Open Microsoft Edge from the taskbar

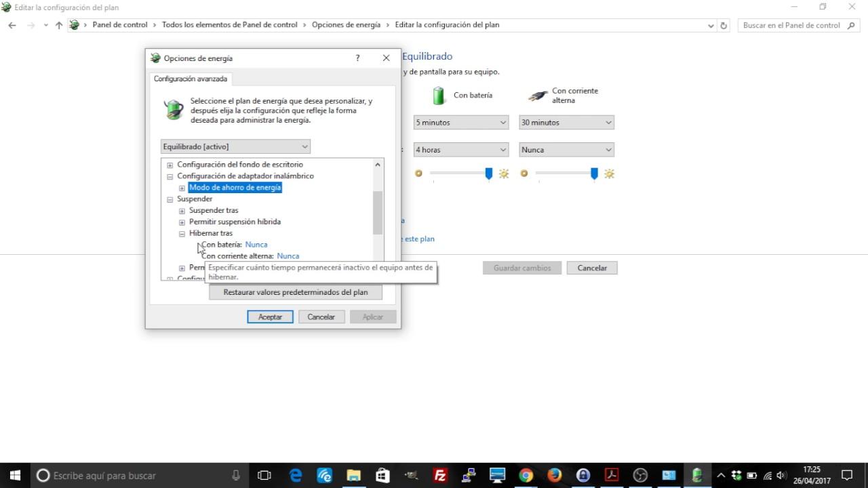(295, 475)
